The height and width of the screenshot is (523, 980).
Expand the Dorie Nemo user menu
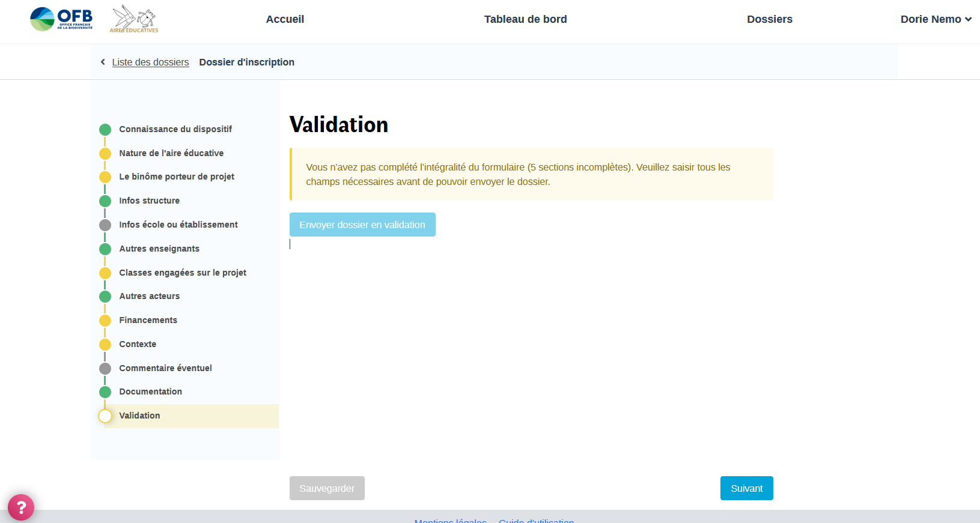click(936, 19)
